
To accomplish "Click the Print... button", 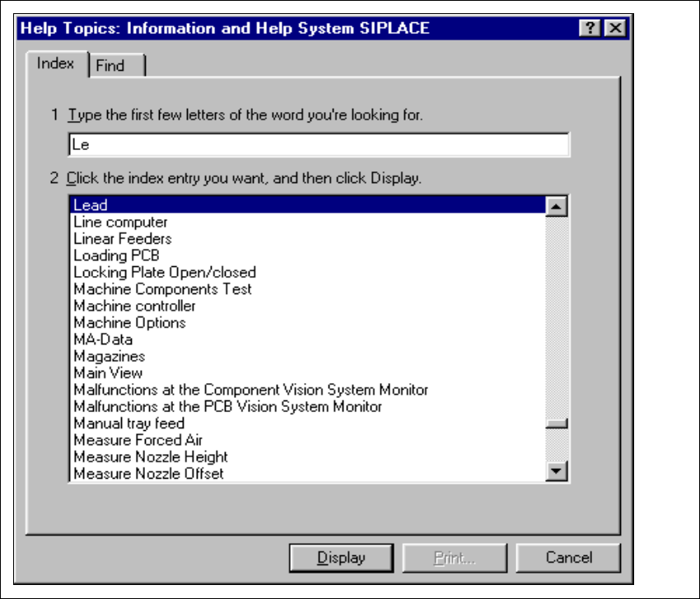I will click(x=455, y=558).
